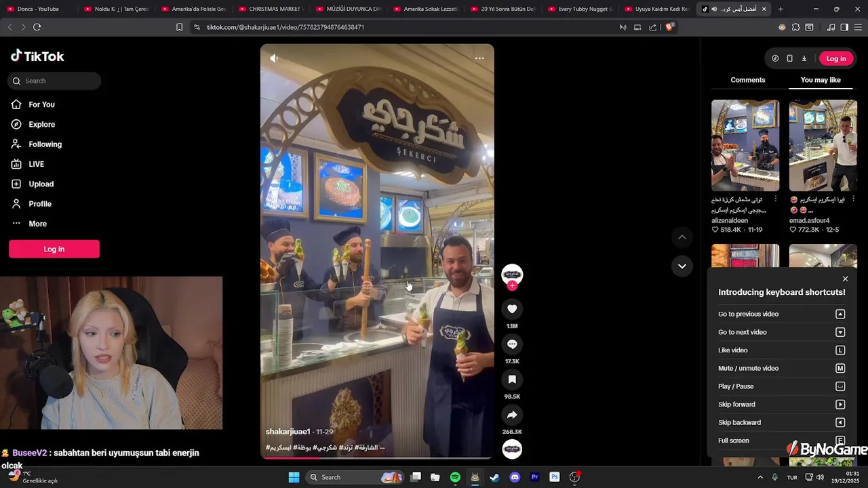Viewport: 868px width, 488px height.
Task: Click the TikTok coin icon in top pill
Action: [x=775, y=58]
